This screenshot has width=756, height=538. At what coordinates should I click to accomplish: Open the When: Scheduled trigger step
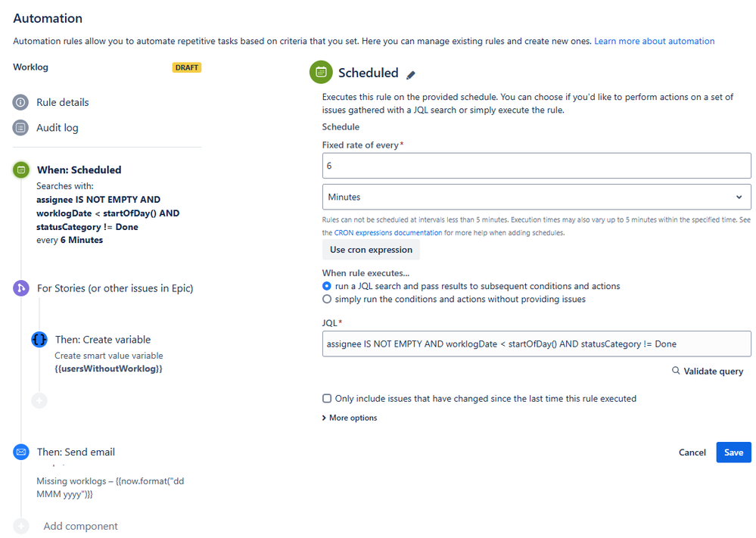[79, 170]
